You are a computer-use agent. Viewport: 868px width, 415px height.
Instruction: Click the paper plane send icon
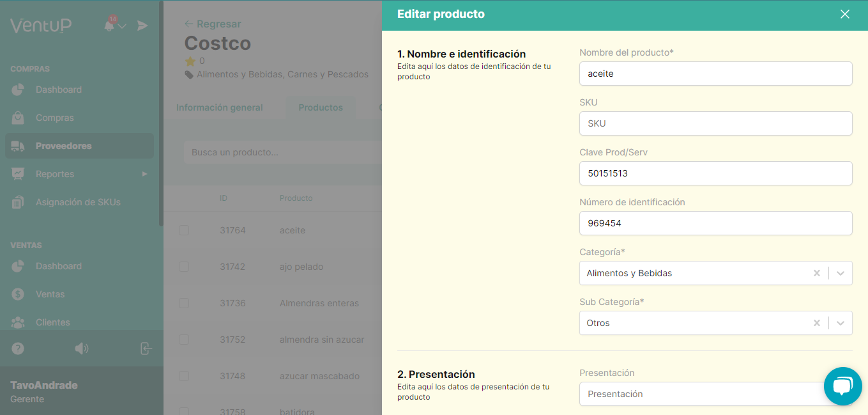(x=142, y=25)
